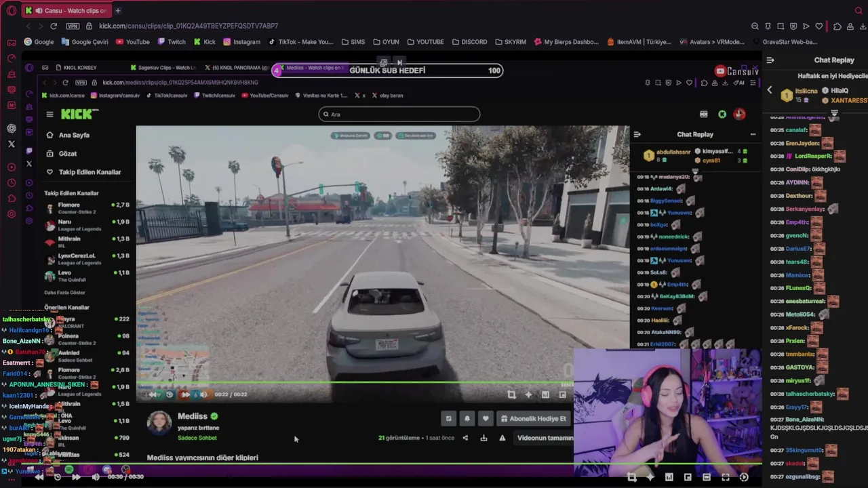Screen dimensions: 868x488
Task: Toggle theater mode in player
Action: point(707,477)
